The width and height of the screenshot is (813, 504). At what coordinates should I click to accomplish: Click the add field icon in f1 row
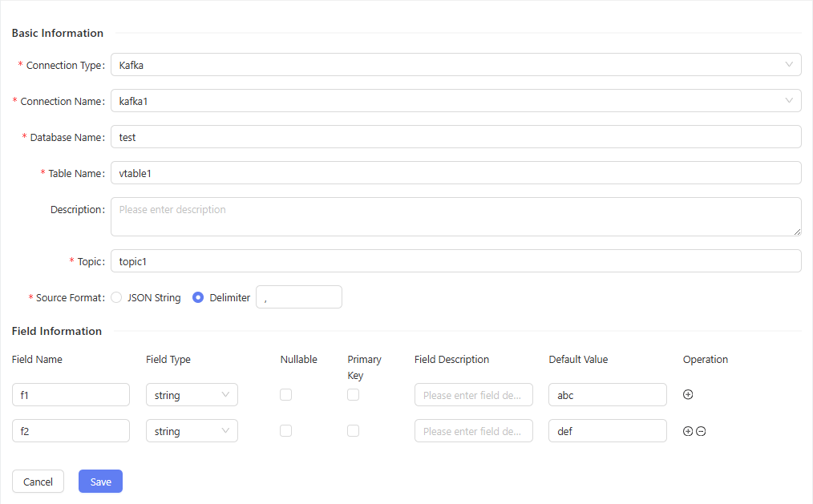tap(688, 395)
